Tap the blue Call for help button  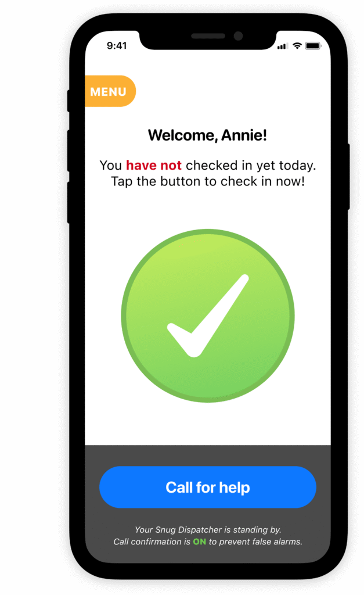208,488
